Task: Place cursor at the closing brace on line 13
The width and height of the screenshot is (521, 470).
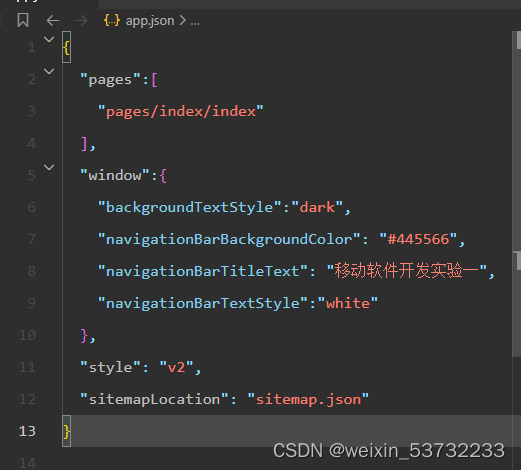Action: click(67, 431)
